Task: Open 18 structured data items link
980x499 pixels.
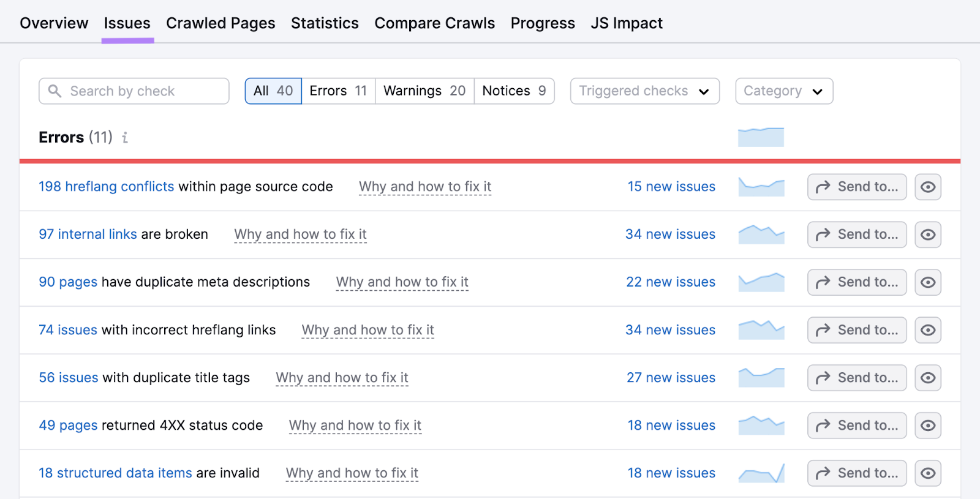Action: (115, 473)
